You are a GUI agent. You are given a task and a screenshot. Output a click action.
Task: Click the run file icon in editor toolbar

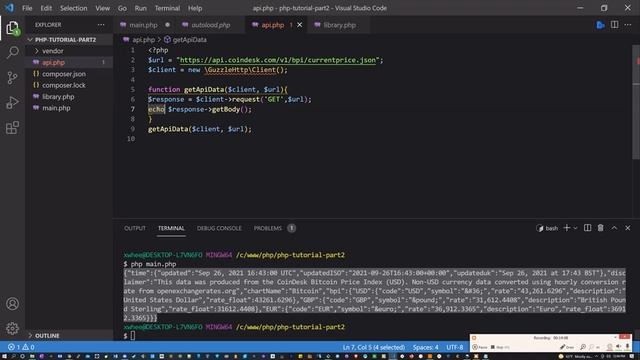[x=600, y=25]
